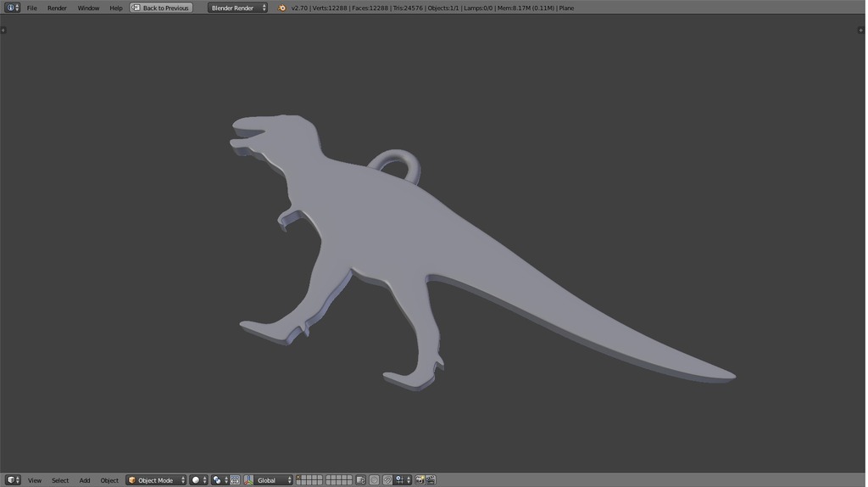Image resolution: width=868 pixels, height=487 pixels.
Task: Toggle proportional editing icon
Action: tap(374, 480)
